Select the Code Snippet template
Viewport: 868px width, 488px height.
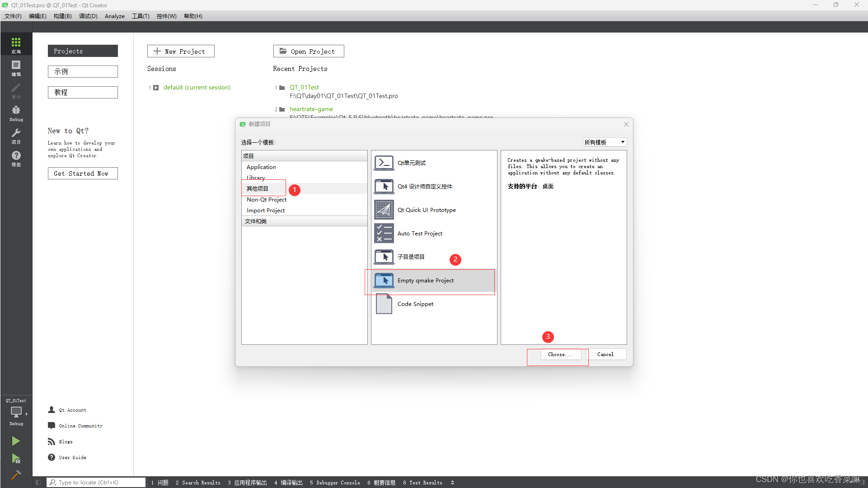pos(415,304)
